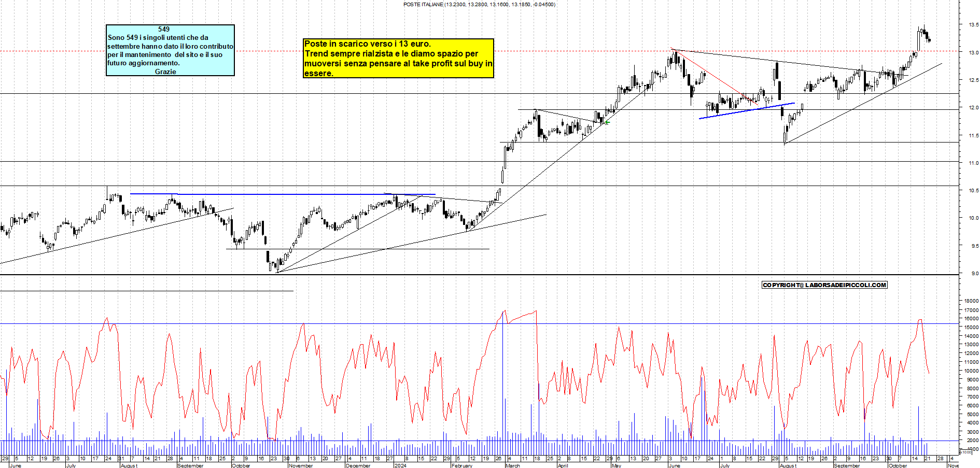Select the yellow 'Poste in scarico' annotation box
Screen dimensions: 980x468
pos(398,59)
